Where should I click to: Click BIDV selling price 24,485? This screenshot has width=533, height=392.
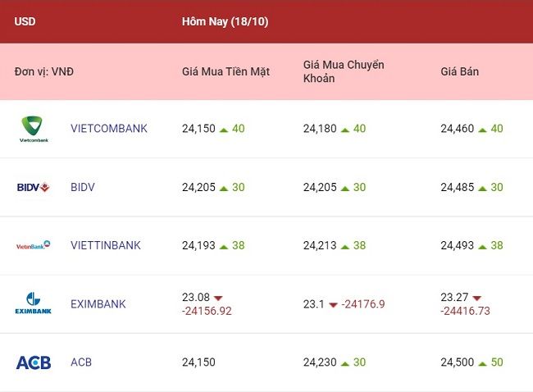[458, 187]
